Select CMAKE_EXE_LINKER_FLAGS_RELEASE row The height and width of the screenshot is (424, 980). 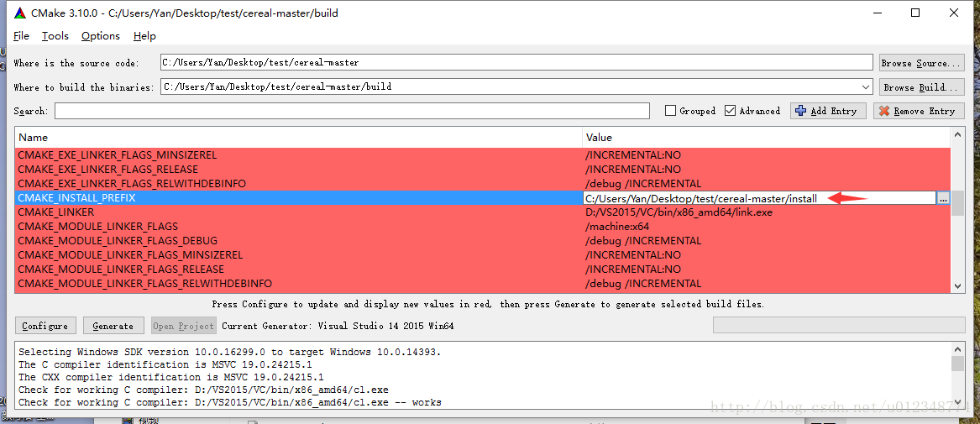483,170
